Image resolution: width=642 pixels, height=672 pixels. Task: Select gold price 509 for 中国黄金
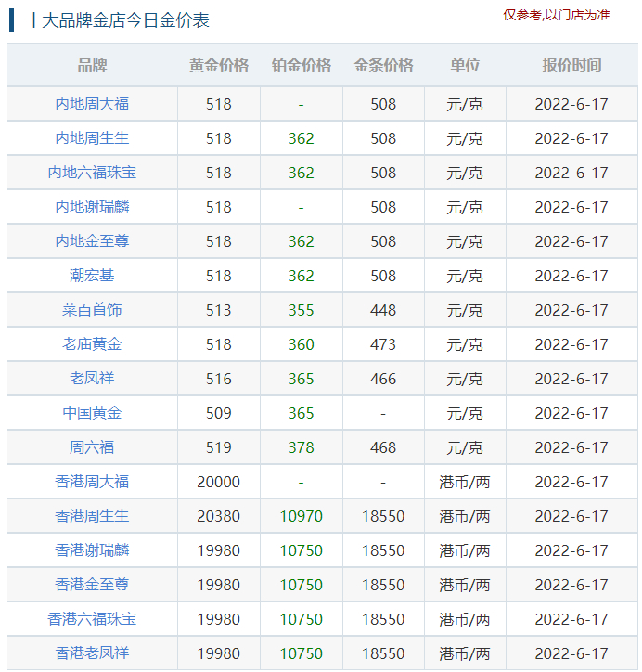(x=218, y=413)
